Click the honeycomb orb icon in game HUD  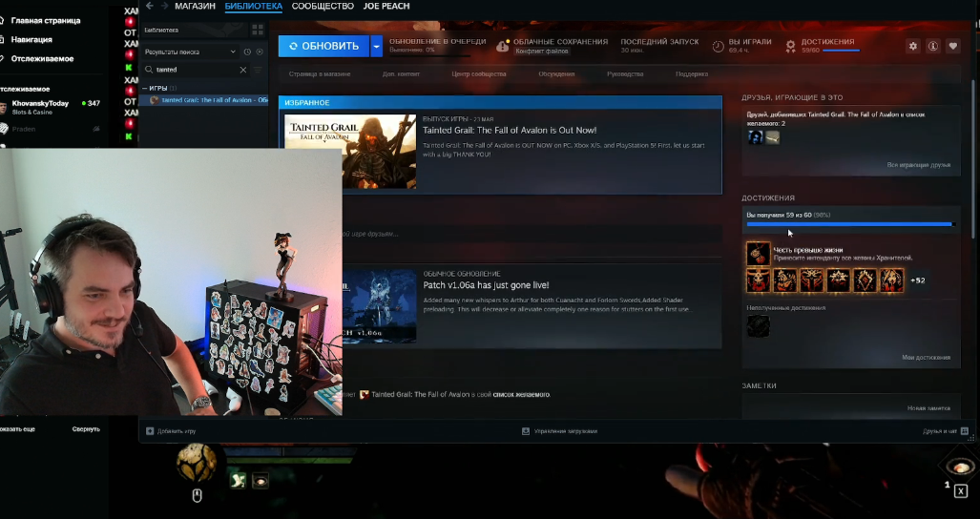point(197,463)
